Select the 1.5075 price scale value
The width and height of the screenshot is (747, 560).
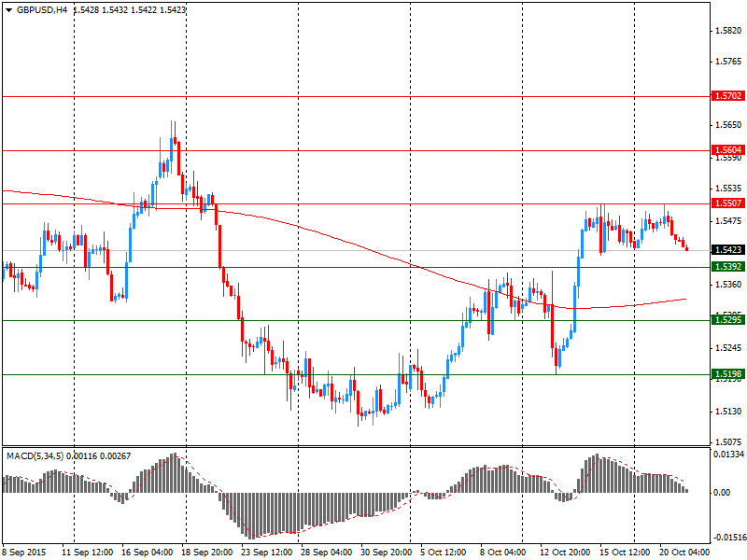click(729, 441)
